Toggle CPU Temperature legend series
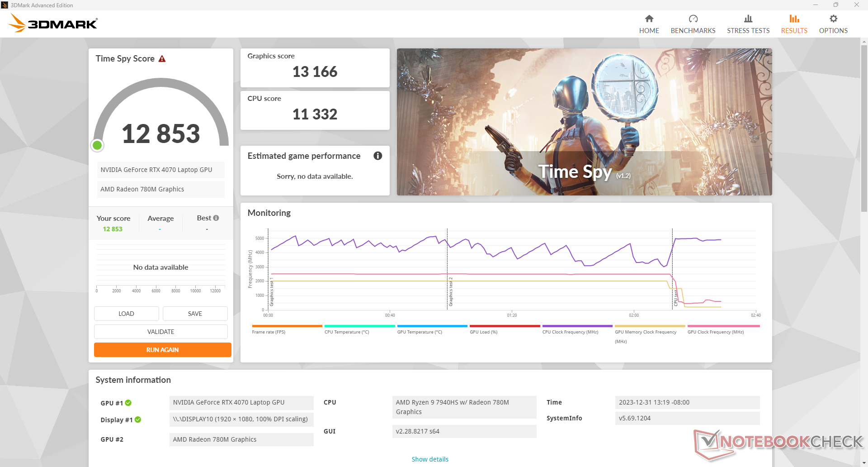This screenshot has width=868, height=467. point(347,332)
